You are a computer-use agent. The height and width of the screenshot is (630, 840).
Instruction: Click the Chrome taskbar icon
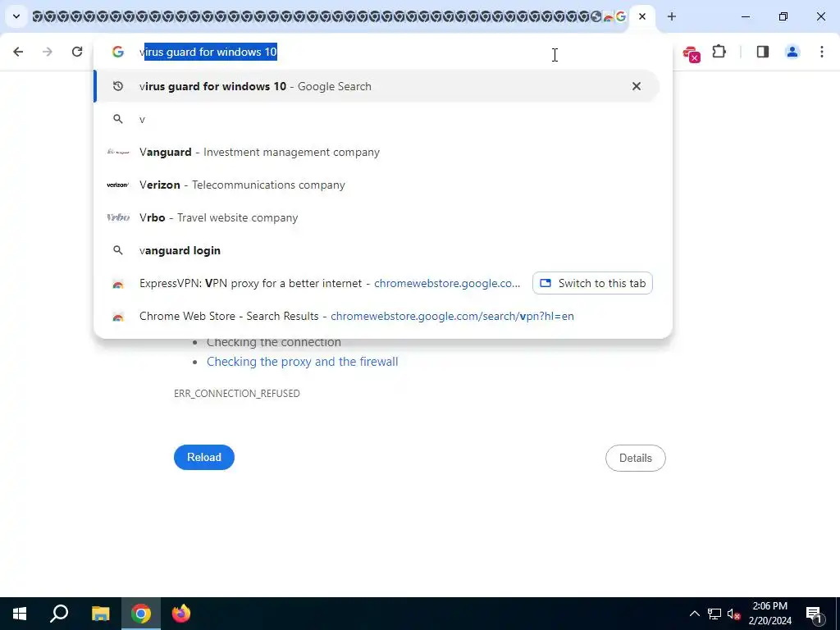pyautogui.click(x=141, y=614)
